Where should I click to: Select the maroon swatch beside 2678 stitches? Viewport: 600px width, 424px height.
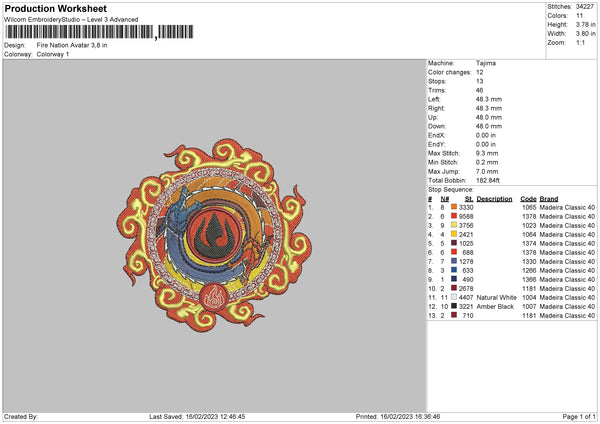click(x=454, y=288)
